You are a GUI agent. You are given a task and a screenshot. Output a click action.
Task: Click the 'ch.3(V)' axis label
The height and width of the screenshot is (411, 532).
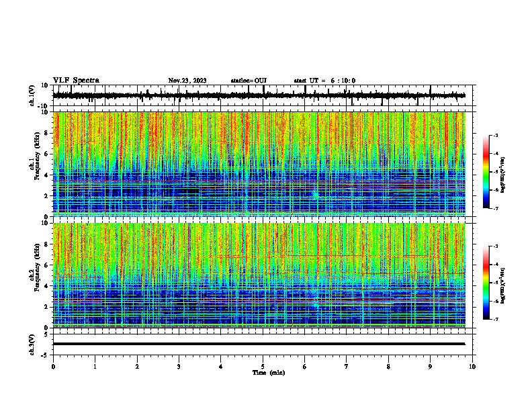tap(32, 345)
